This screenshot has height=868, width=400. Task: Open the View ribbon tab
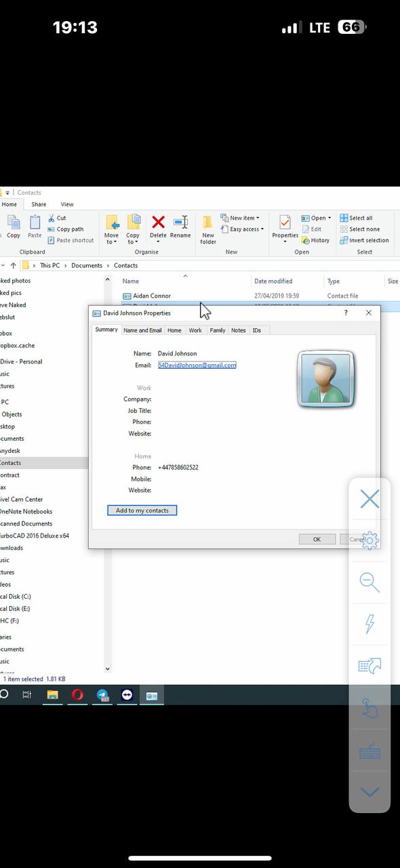(x=67, y=204)
